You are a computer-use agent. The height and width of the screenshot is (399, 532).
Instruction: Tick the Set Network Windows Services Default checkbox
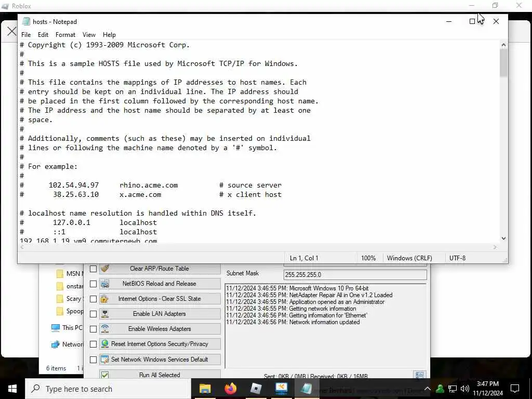click(93, 360)
